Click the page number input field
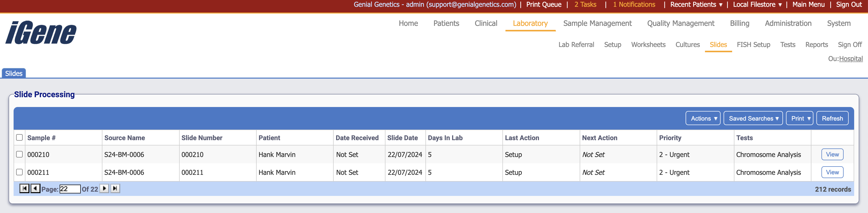This screenshot has width=868, height=213. click(x=70, y=189)
